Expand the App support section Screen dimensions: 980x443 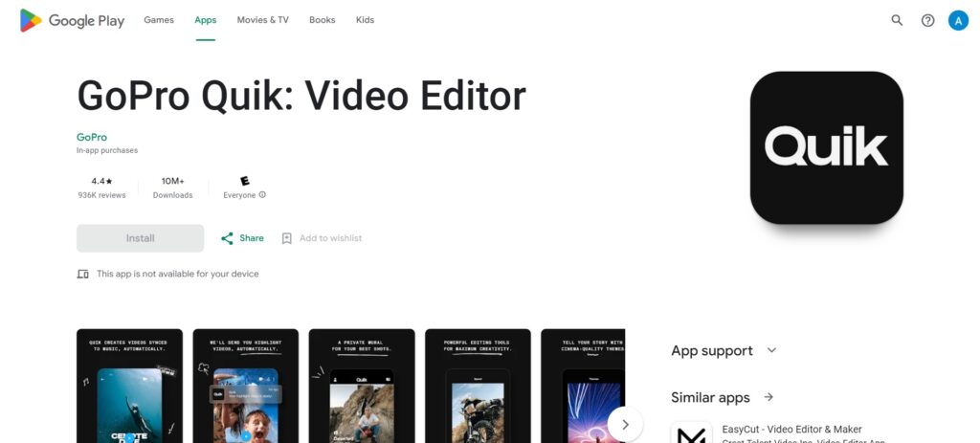point(772,350)
